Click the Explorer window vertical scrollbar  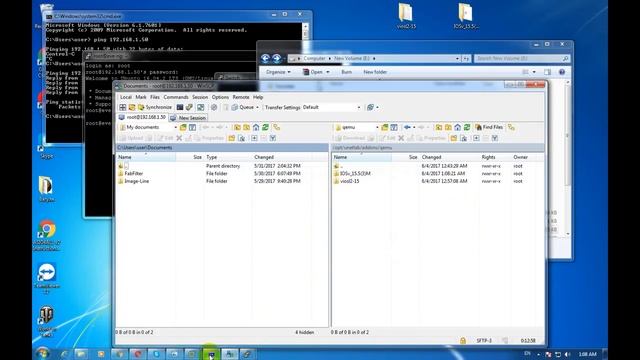click(568, 158)
